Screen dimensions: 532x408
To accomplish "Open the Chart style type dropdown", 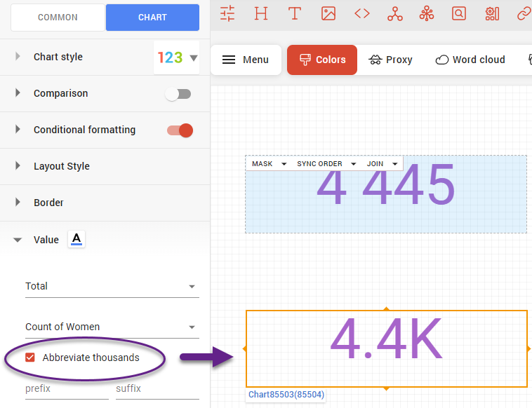I will [x=177, y=57].
